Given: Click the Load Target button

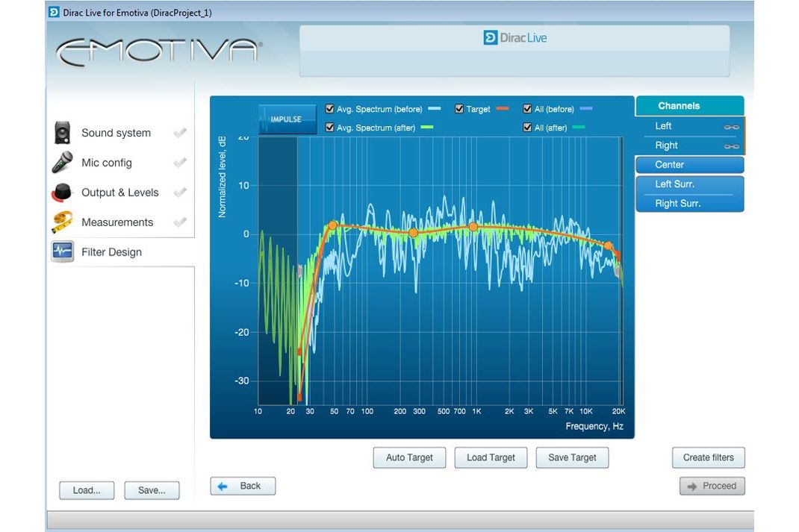Looking at the screenshot, I should pos(491,457).
